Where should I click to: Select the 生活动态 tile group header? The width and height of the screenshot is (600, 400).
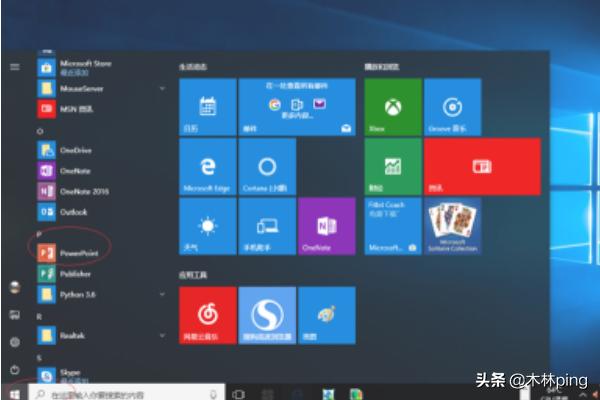(x=193, y=67)
